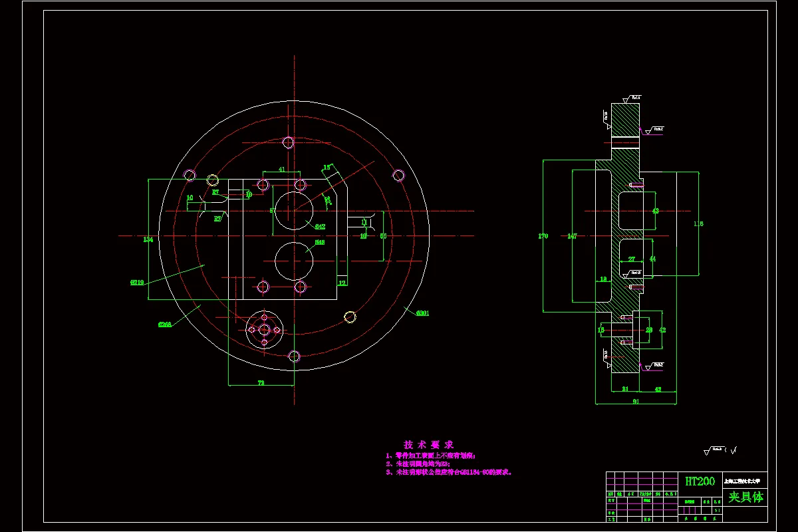Click the 27 pocket width dimension
Image resolution: width=798 pixels, height=532 pixels.
(x=632, y=259)
